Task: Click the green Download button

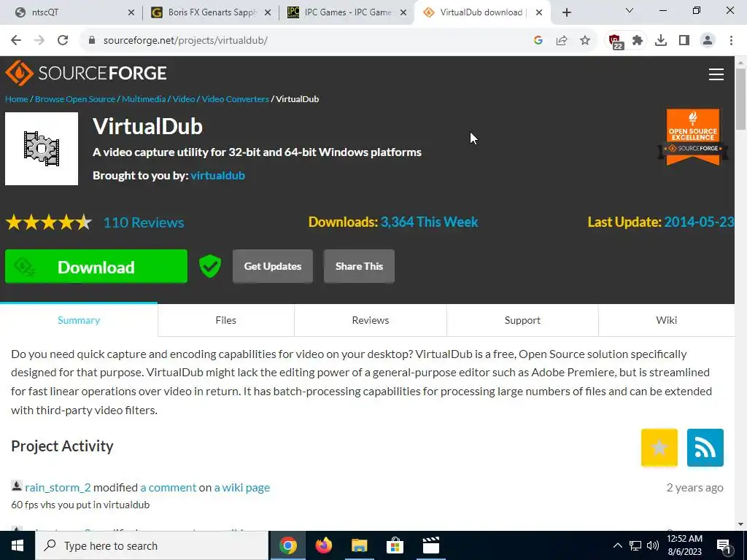Action: pyautogui.click(x=96, y=266)
